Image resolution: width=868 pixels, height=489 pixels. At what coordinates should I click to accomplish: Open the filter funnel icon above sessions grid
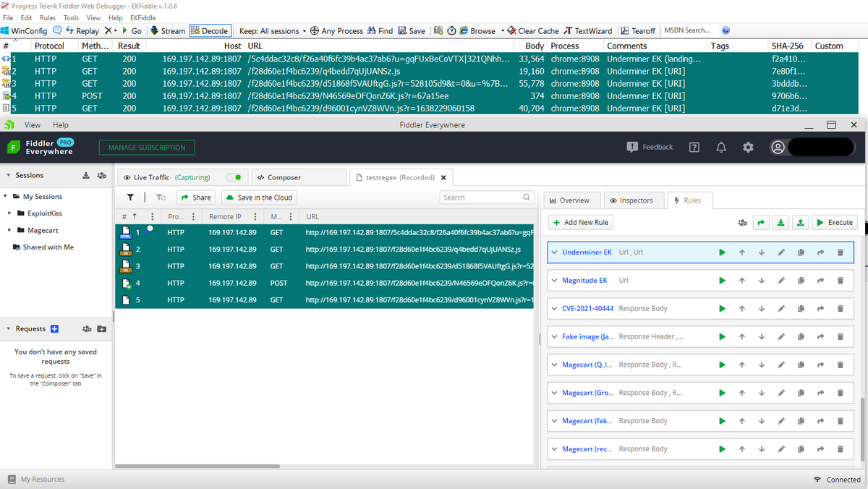130,197
